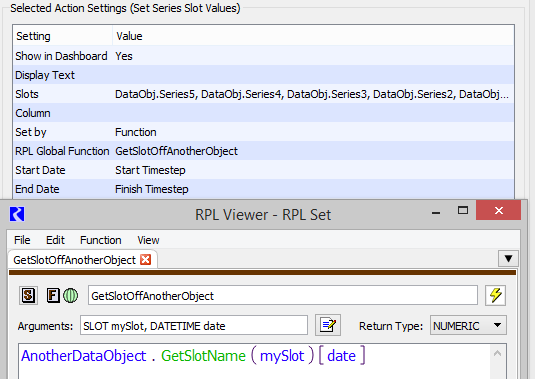Select the GetSlotOffAnotherObject tab
The height and width of the screenshot is (379, 535).
74,260
